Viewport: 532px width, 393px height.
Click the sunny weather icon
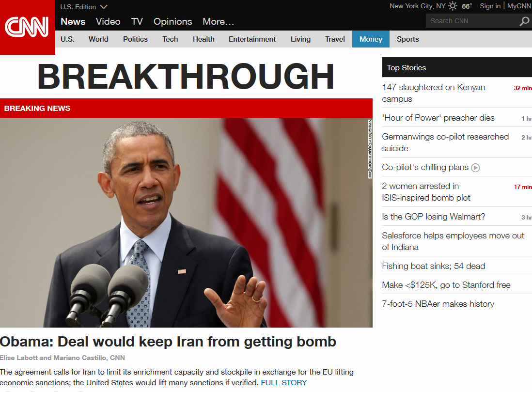453,6
